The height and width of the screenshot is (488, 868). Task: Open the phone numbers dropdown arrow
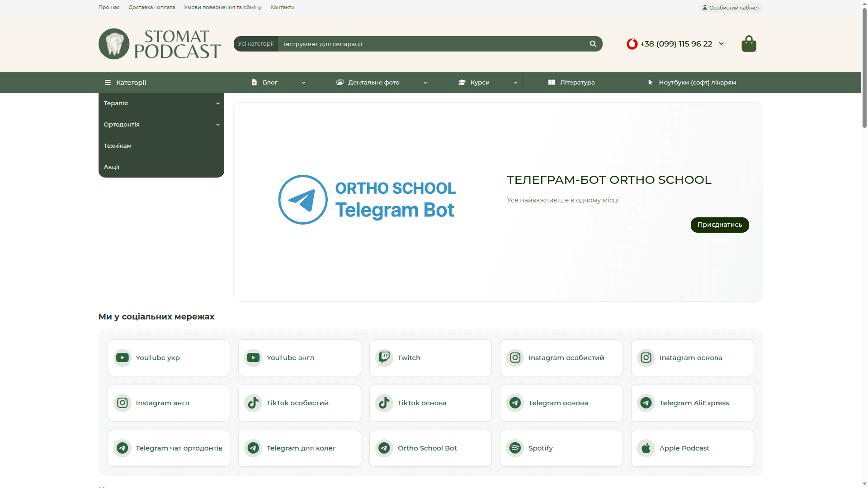[x=722, y=44]
